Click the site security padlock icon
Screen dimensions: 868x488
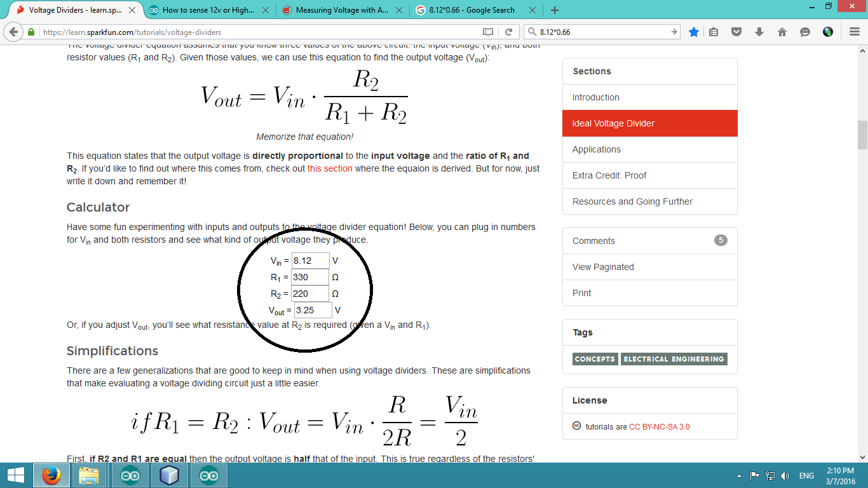pyautogui.click(x=32, y=32)
